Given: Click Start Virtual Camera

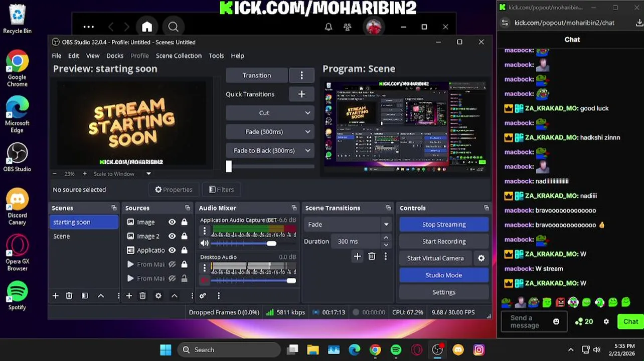Looking at the screenshot, I should point(435,258).
